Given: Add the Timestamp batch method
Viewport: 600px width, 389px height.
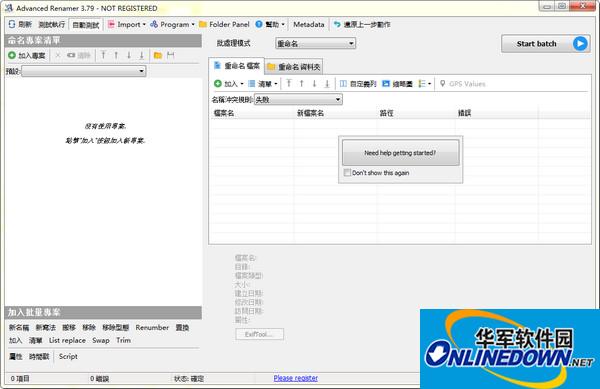Looking at the screenshot, I should (x=39, y=356).
